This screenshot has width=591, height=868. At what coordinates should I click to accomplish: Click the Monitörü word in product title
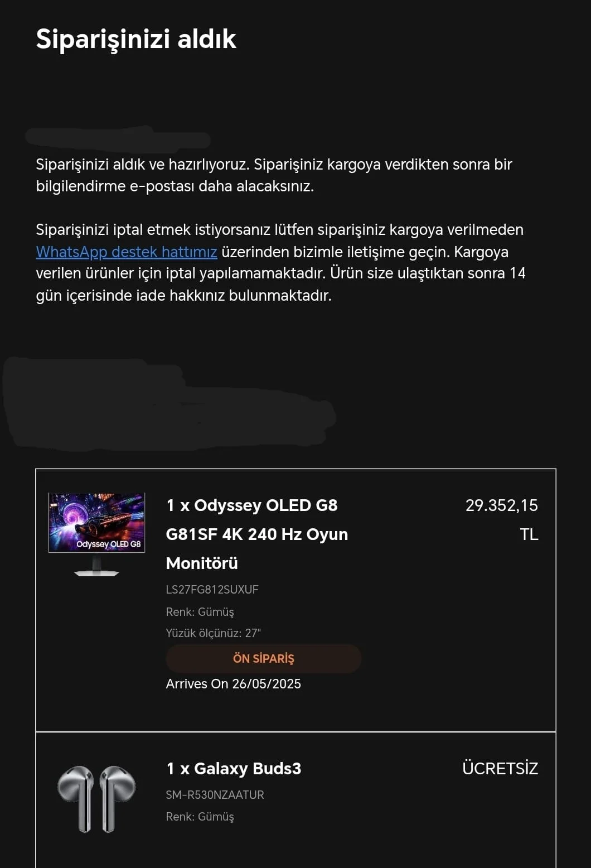coord(202,563)
